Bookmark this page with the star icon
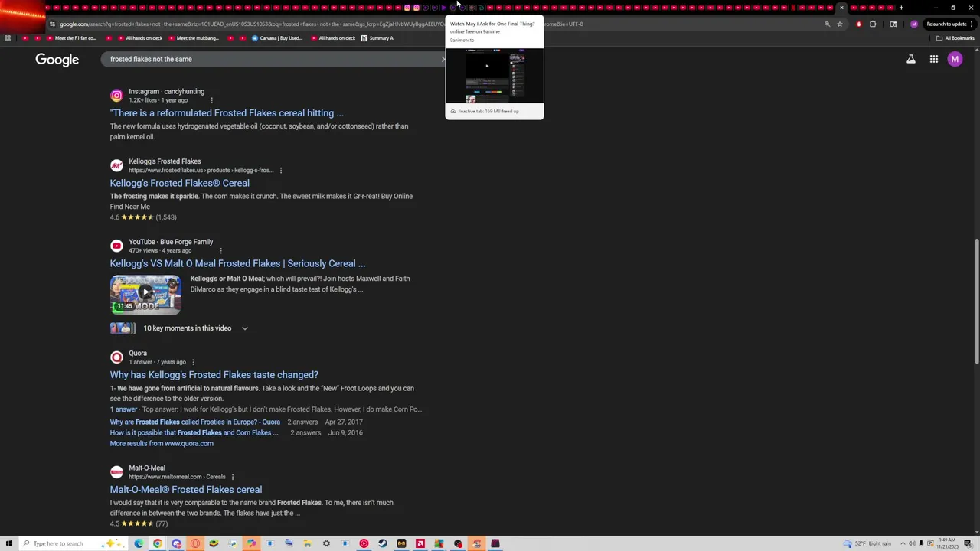Screen dimensions: 980x551 point(840,24)
